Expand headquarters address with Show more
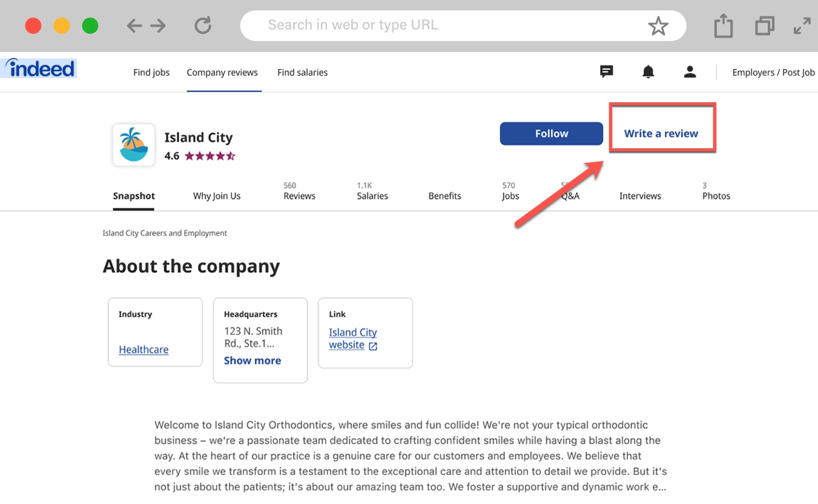 (x=252, y=361)
